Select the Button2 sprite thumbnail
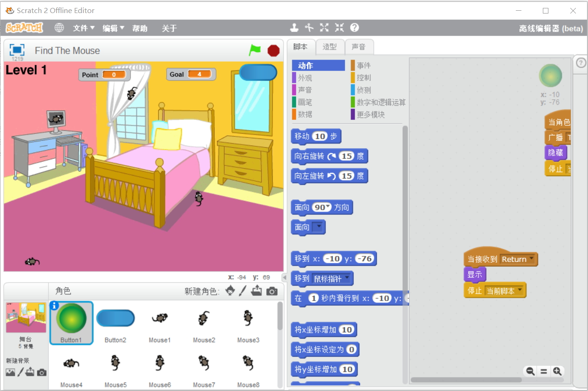 115,323
